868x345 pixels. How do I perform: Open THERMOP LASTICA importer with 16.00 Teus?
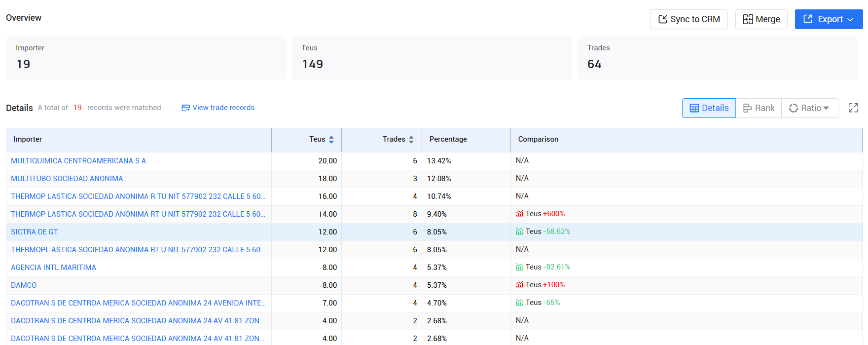pyautogui.click(x=138, y=196)
